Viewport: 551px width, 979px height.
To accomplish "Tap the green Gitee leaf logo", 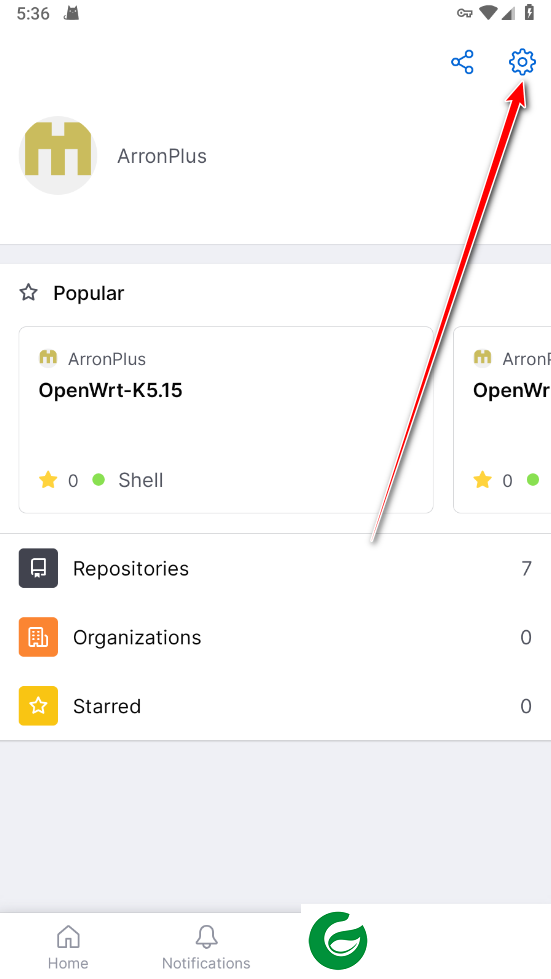I will tap(338, 940).
